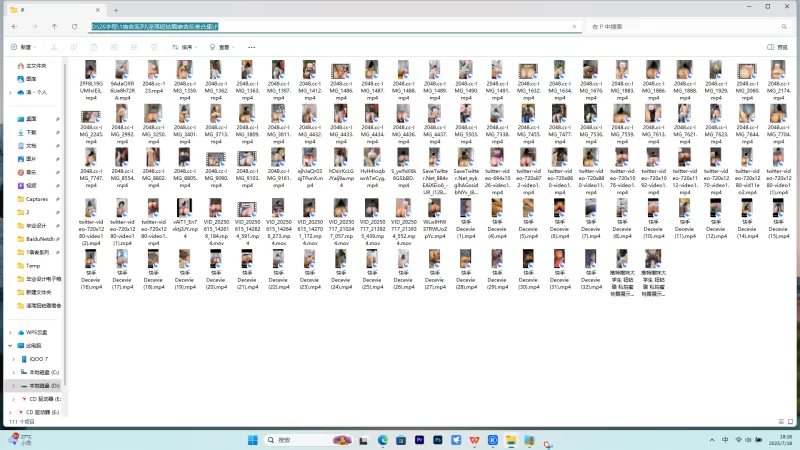Toggle the preview pane button
The width and height of the screenshot is (800, 450).
[x=777, y=47]
